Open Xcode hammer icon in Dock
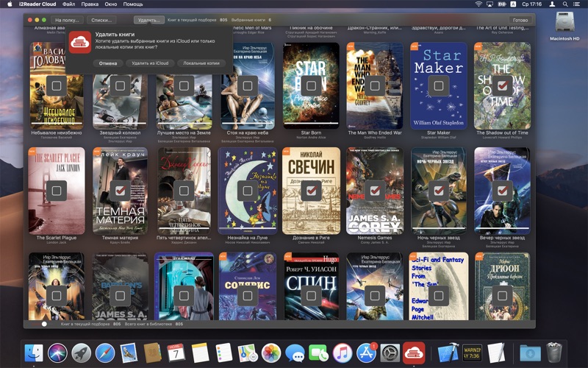 [448, 353]
